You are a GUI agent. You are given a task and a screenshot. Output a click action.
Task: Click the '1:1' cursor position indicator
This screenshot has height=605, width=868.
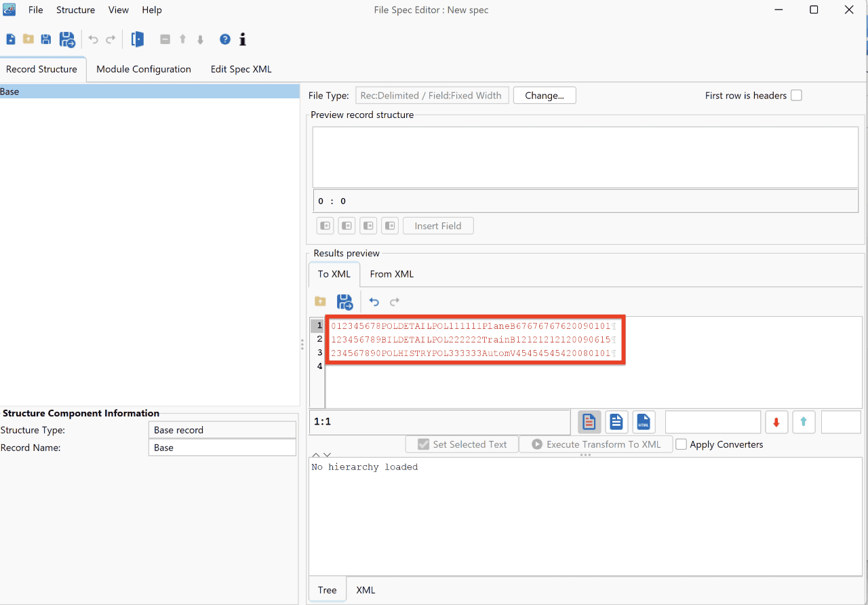322,422
